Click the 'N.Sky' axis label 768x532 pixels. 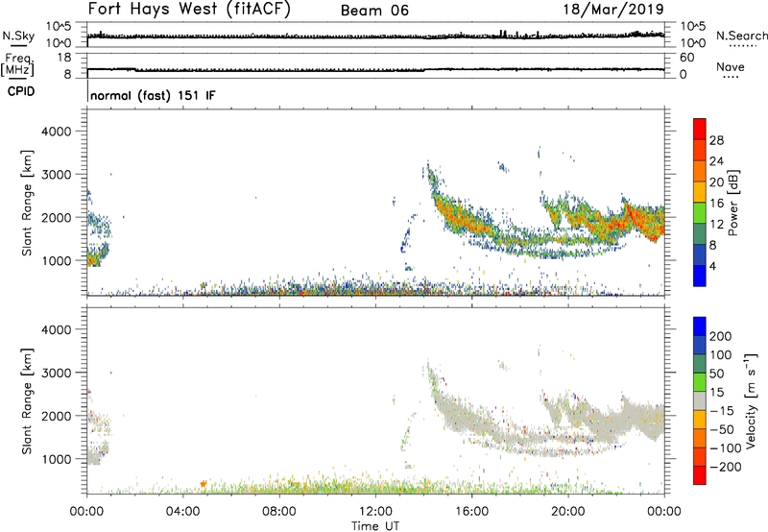(x=18, y=36)
